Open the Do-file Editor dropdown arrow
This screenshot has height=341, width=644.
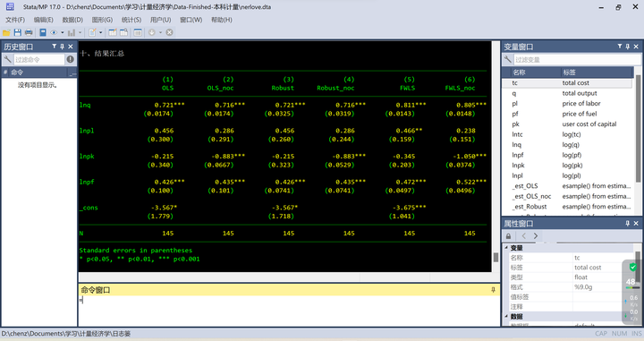[x=100, y=32]
